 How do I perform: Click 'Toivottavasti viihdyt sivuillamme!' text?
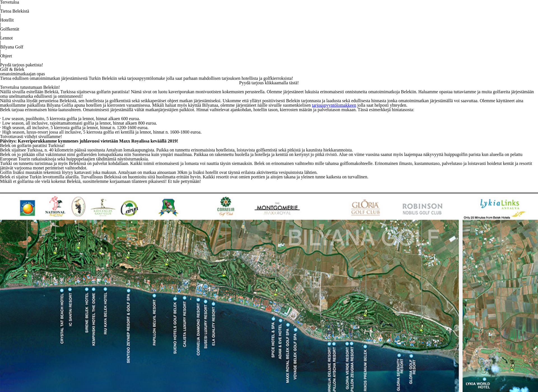(31, 137)
